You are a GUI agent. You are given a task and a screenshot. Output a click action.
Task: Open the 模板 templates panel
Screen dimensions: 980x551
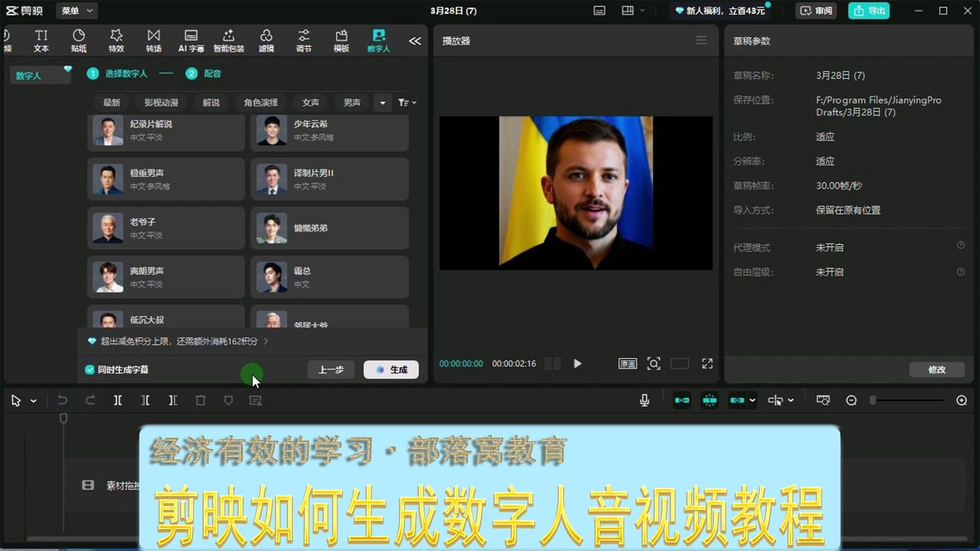pos(341,41)
